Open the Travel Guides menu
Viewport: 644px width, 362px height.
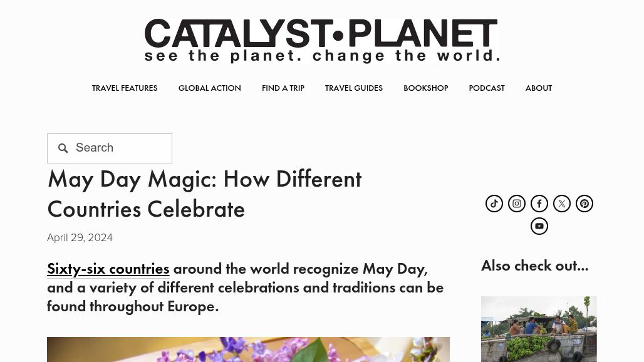tap(353, 88)
